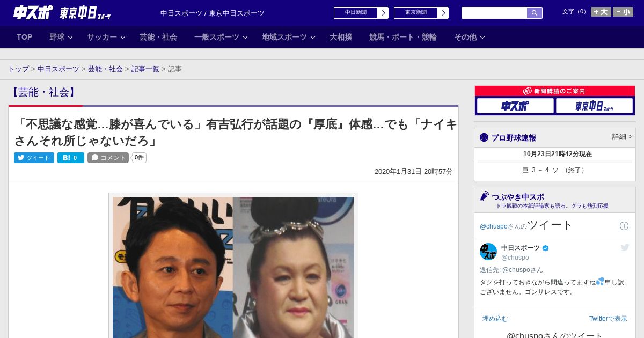Screen dimensions: 644x338
Task: Click the 埋め込む embed link
Action: [x=495, y=319]
